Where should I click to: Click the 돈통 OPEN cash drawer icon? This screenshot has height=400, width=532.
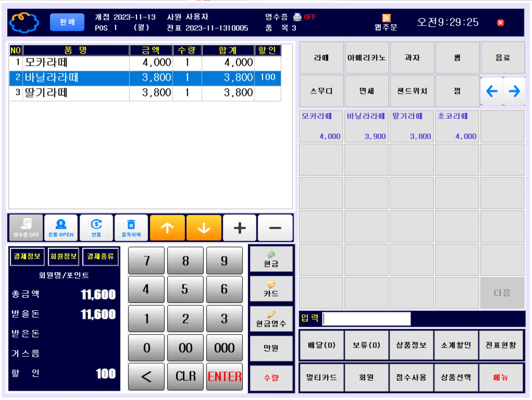60,227
